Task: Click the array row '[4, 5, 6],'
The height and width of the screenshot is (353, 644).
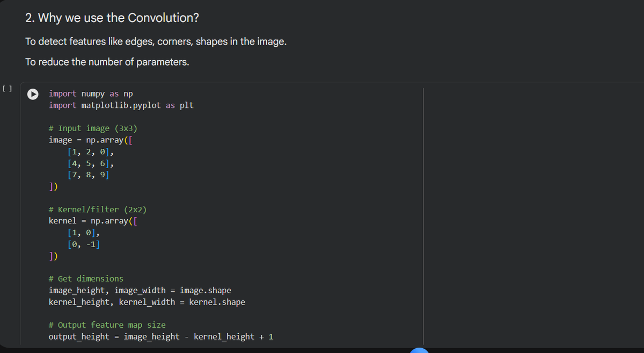Action: coord(90,163)
